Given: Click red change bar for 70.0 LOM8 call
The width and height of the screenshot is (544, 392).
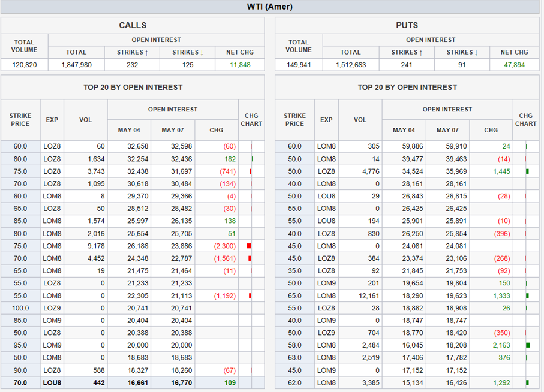Looking at the screenshot, I should coord(249,258).
